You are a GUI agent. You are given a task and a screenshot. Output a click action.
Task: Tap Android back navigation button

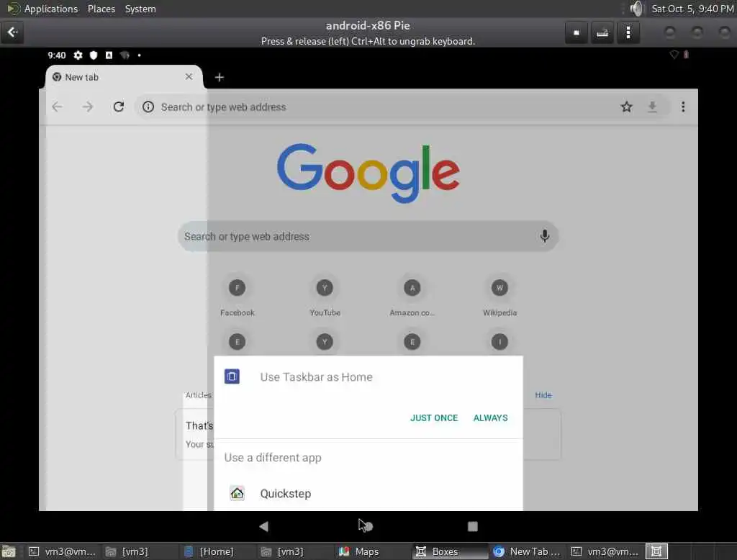pos(263,526)
